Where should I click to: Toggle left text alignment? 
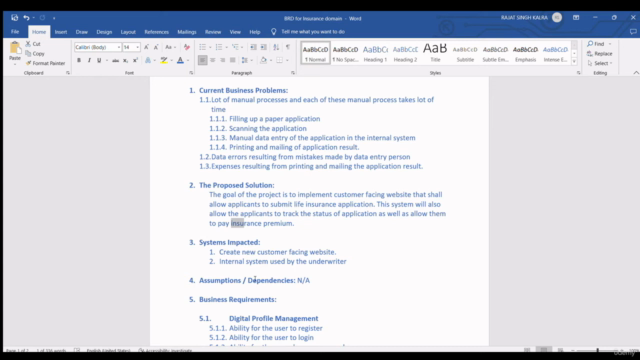click(202, 60)
